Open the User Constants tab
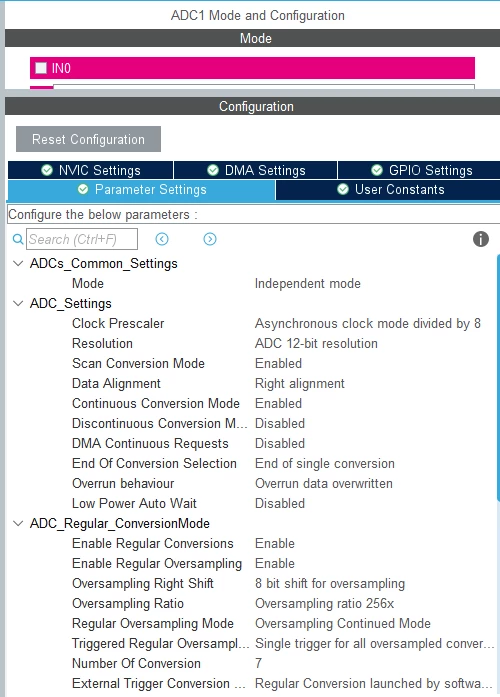Screen dimensions: 500x697 tap(388, 189)
